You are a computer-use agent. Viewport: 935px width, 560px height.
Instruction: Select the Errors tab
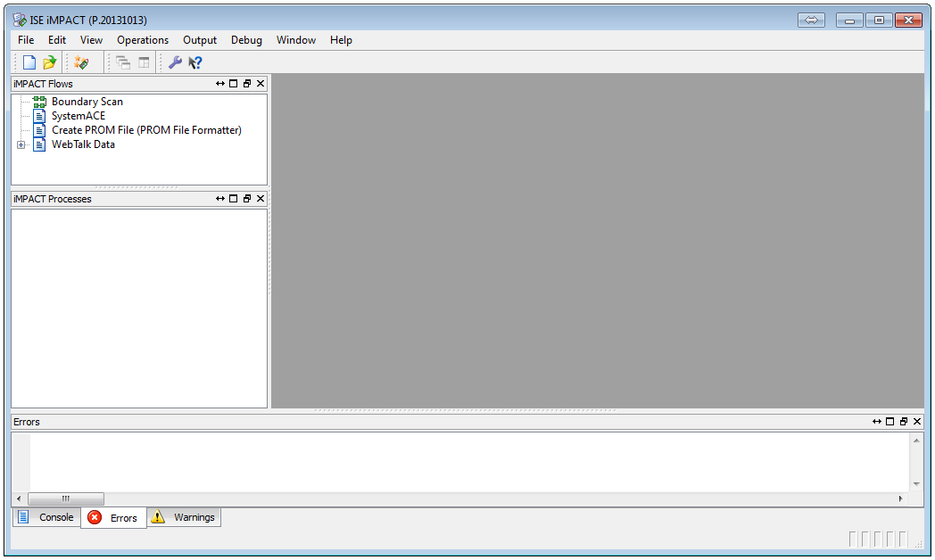pos(113,518)
